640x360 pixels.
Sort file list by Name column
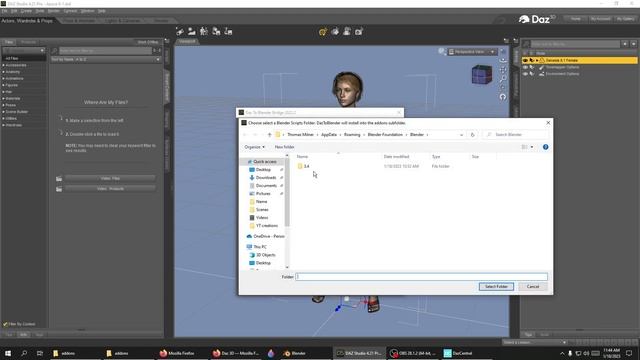(x=302, y=157)
